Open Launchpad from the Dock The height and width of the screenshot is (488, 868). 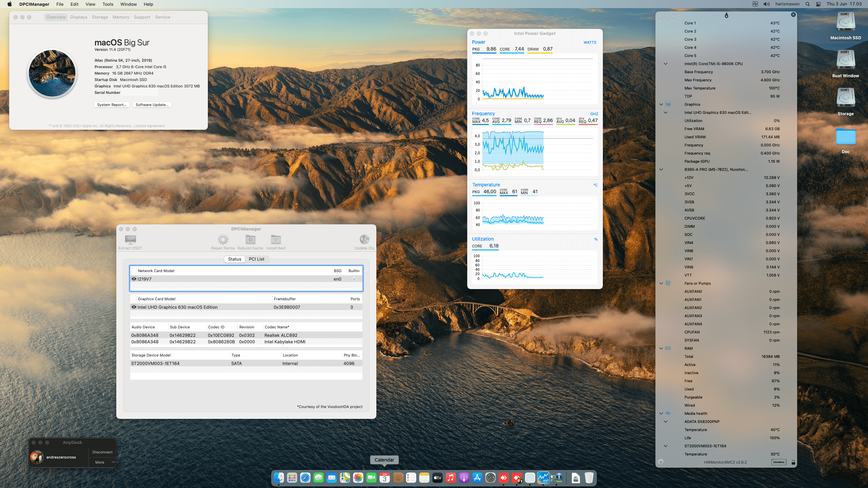click(x=292, y=478)
